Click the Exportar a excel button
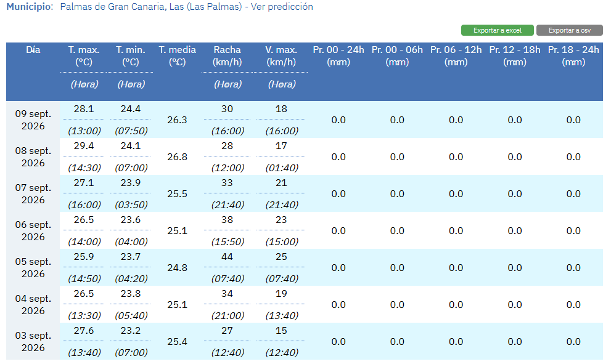 tap(497, 30)
